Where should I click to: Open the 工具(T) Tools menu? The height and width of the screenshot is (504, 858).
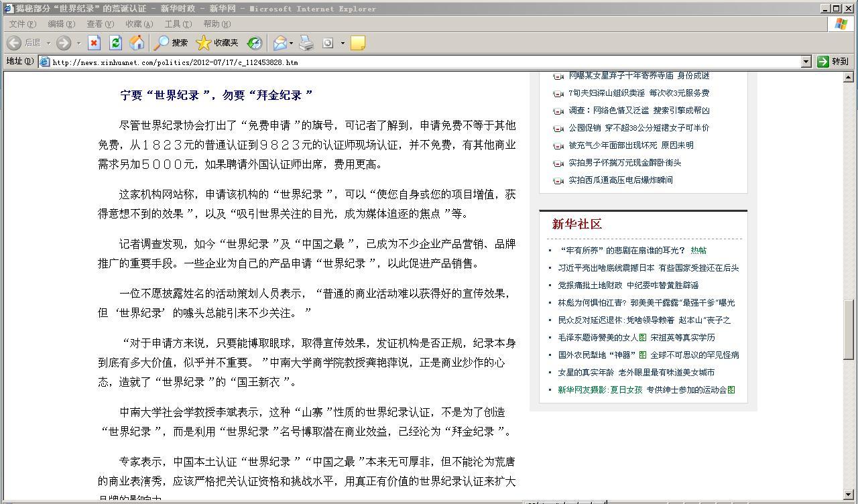click(178, 24)
